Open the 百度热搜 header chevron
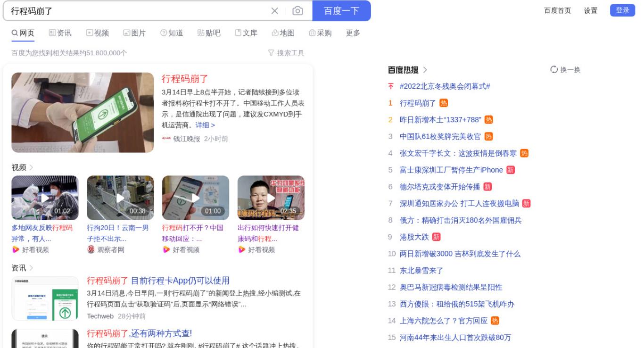The width and height of the screenshot is (644, 348). (x=425, y=70)
